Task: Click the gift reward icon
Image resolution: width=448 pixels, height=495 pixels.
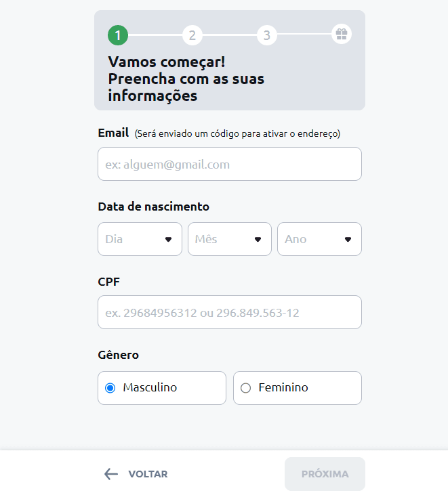Action: (342, 34)
